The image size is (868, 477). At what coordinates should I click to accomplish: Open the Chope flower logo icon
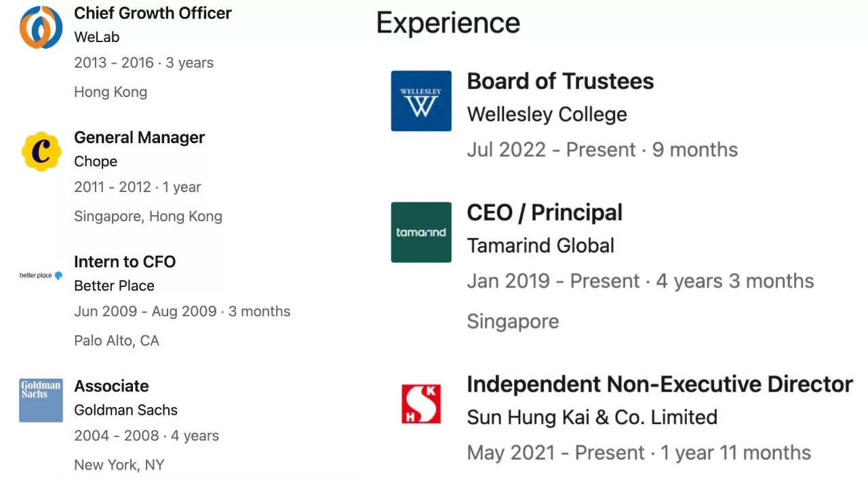(x=41, y=151)
